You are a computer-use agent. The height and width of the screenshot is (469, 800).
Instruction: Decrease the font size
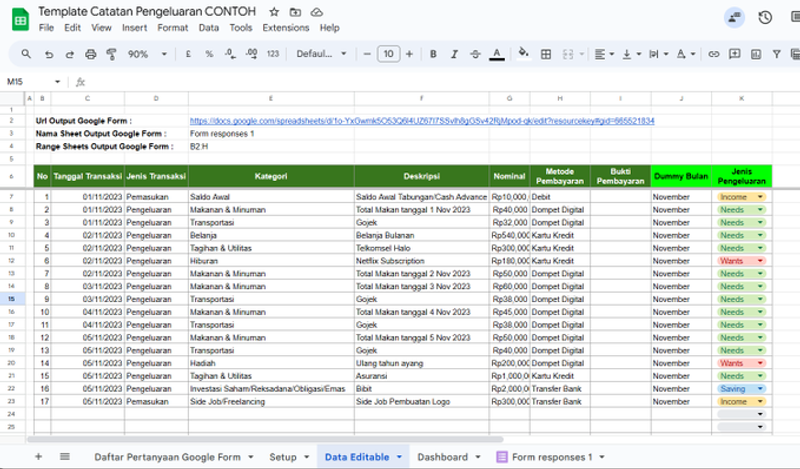[x=367, y=54]
